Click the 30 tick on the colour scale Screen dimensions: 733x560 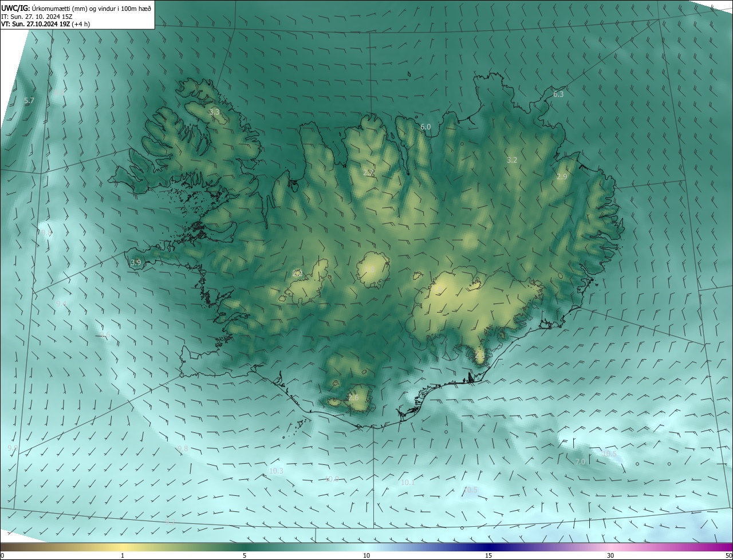pos(610,555)
